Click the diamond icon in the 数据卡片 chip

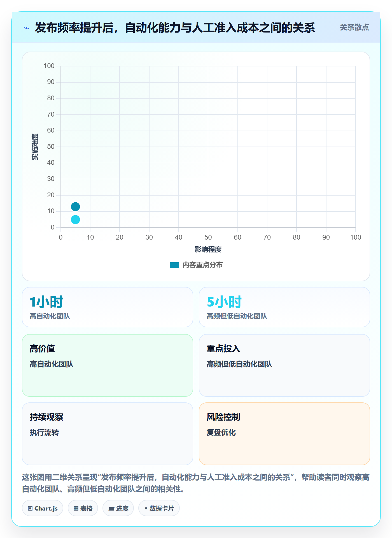(x=146, y=508)
